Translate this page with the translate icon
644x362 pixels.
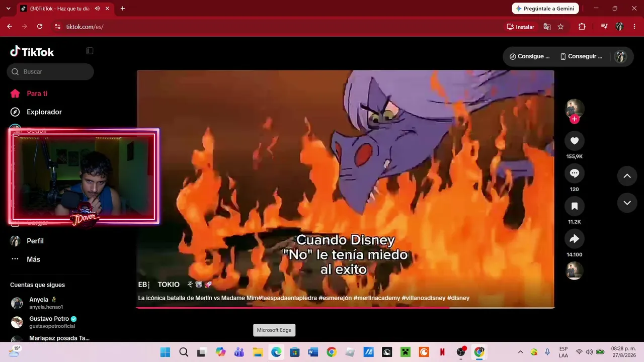pos(547,27)
